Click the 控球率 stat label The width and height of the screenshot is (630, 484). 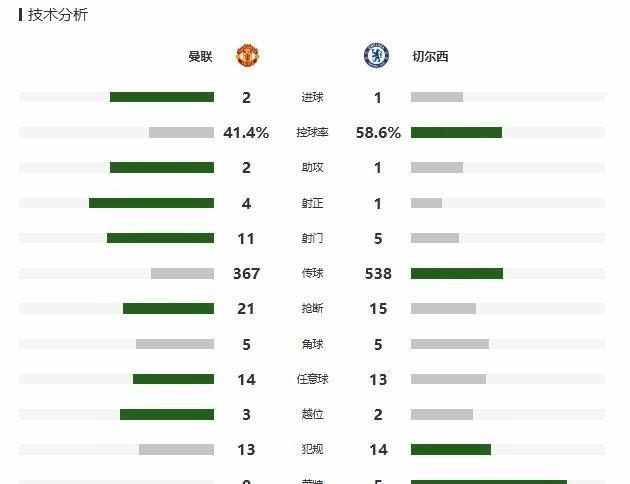(312, 132)
